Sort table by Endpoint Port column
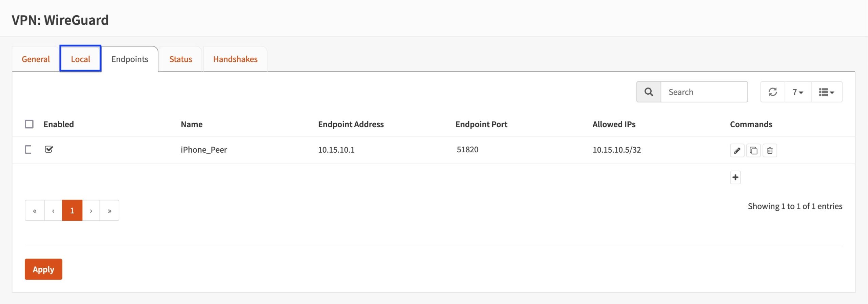 point(481,125)
